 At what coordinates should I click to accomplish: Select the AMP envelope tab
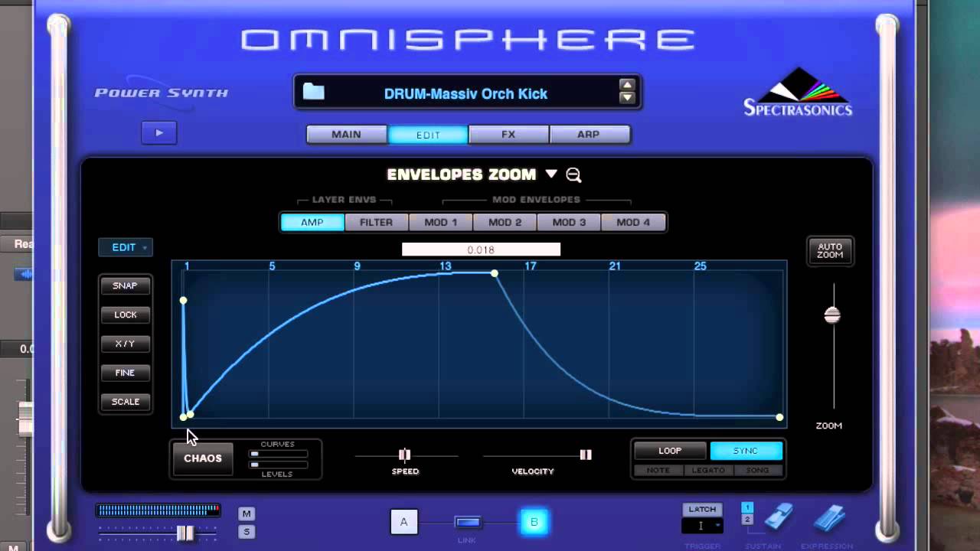click(x=312, y=223)
